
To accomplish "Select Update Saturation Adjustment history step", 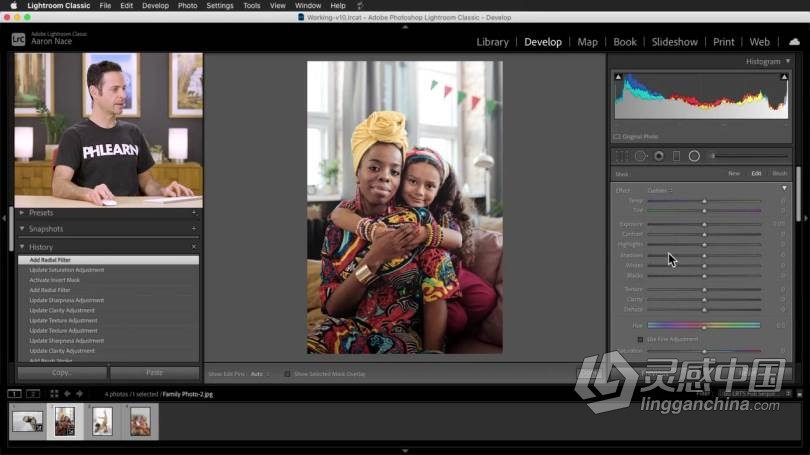I will pos(108,270).
